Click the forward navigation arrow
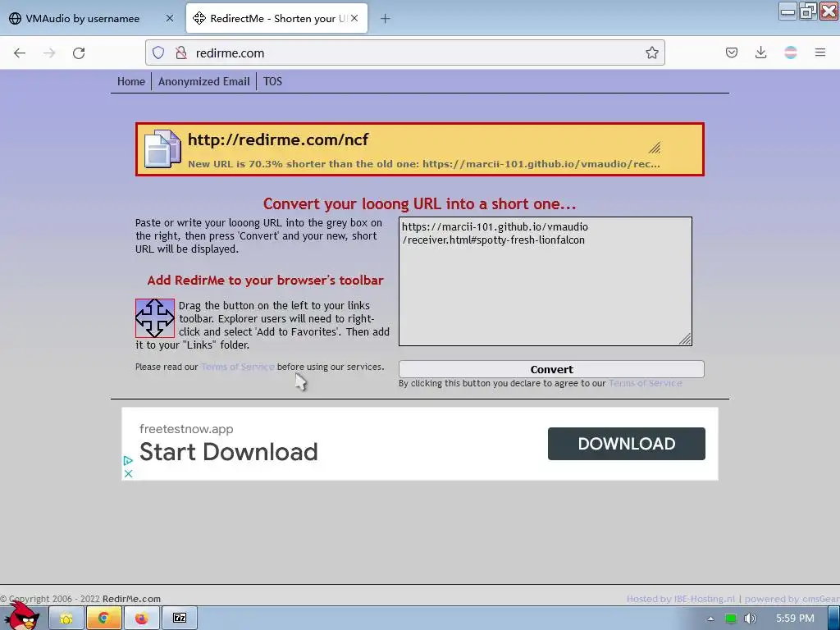This screenshot has width=840, height=630. (49, 52)
